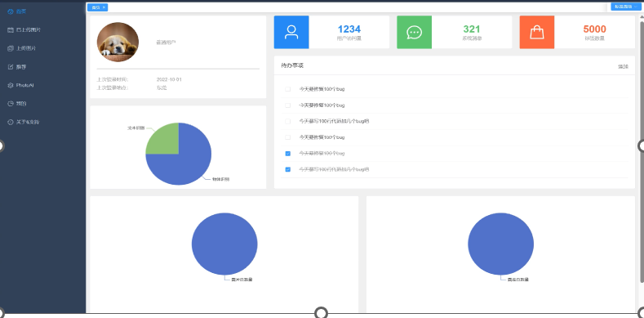Expand the blue tag options dropdown

pyautogui.click(x=626, y=7)
